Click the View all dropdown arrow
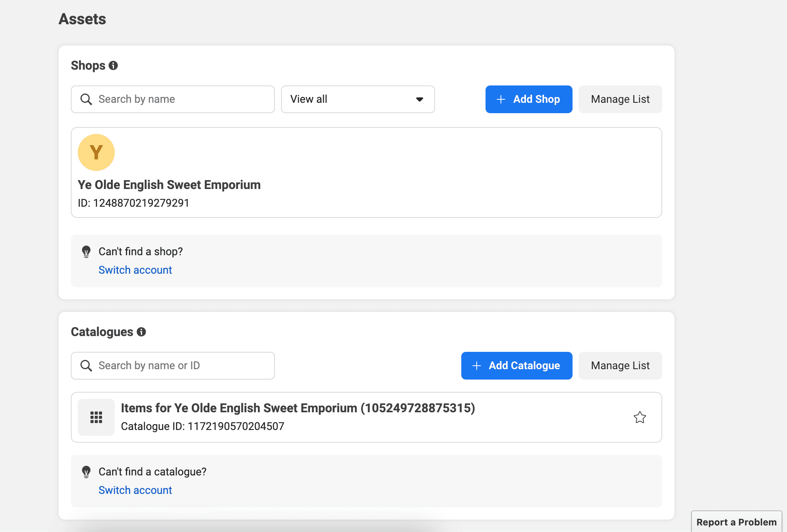This screenshot has height=532, width=787. pos(420,99)
